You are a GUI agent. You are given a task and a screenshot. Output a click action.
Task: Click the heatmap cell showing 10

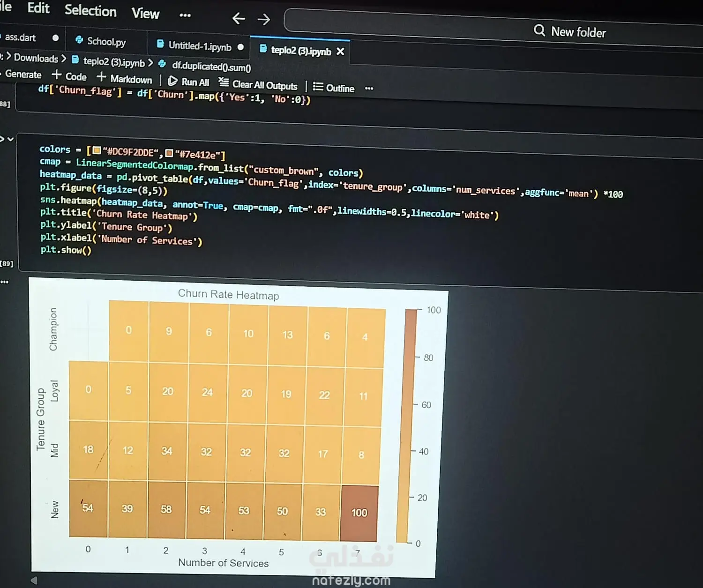pyautogui.click(x=248, y=334)
